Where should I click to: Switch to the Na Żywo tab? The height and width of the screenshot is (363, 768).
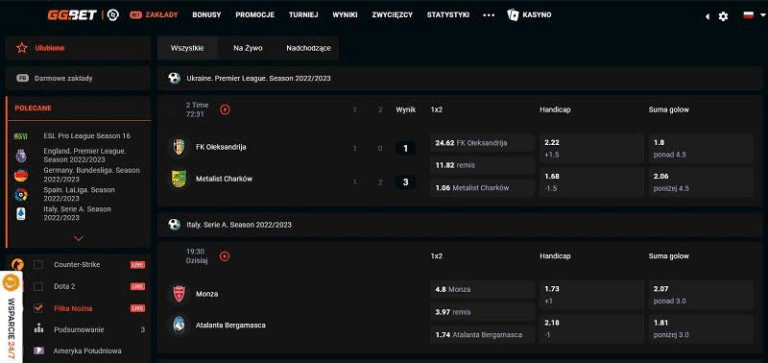[x=248, y=48]
